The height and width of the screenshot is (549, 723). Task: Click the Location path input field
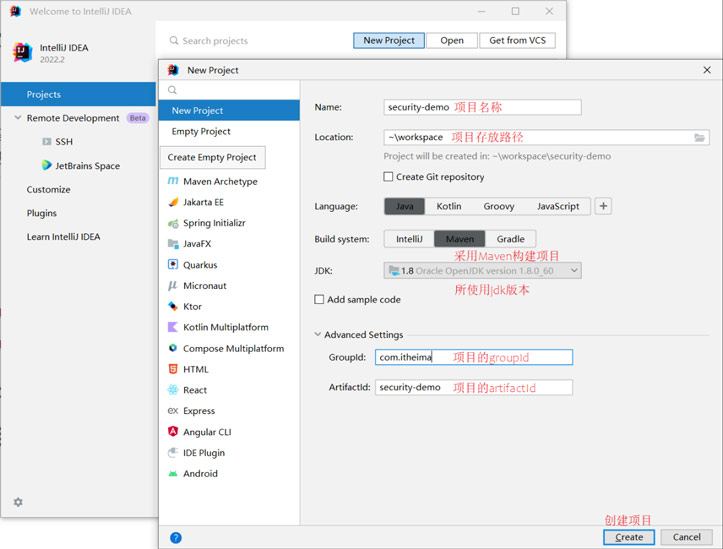(546, 137)
